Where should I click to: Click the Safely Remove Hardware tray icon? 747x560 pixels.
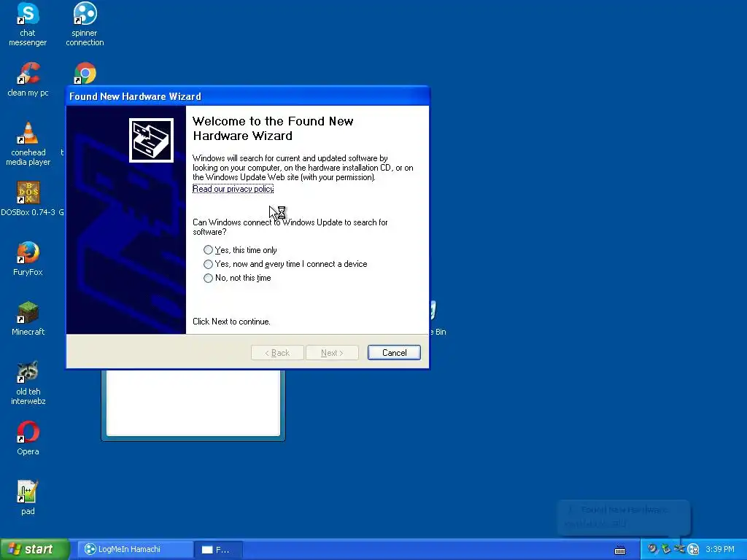(666, 549)
